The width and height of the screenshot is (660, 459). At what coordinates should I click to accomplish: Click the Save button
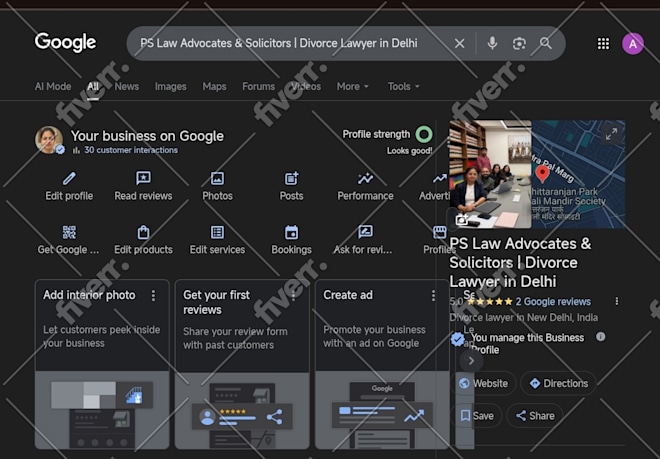click(x=477, y=416)
